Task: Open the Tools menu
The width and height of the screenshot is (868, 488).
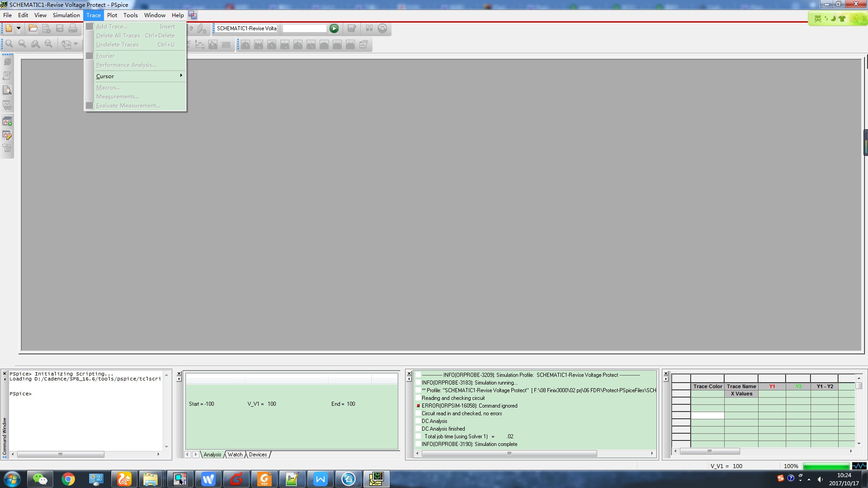Action: point(131,15)
